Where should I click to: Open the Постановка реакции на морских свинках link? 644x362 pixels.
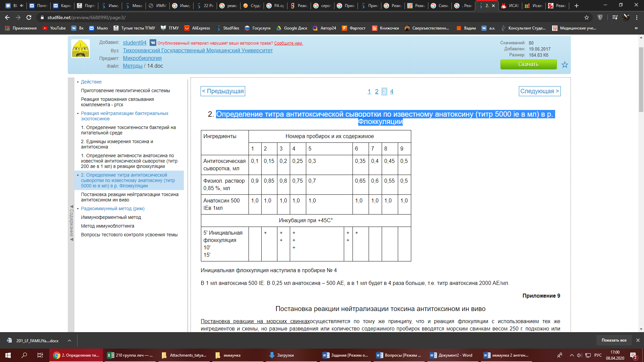pyautogui.click(x=255, y=321)
